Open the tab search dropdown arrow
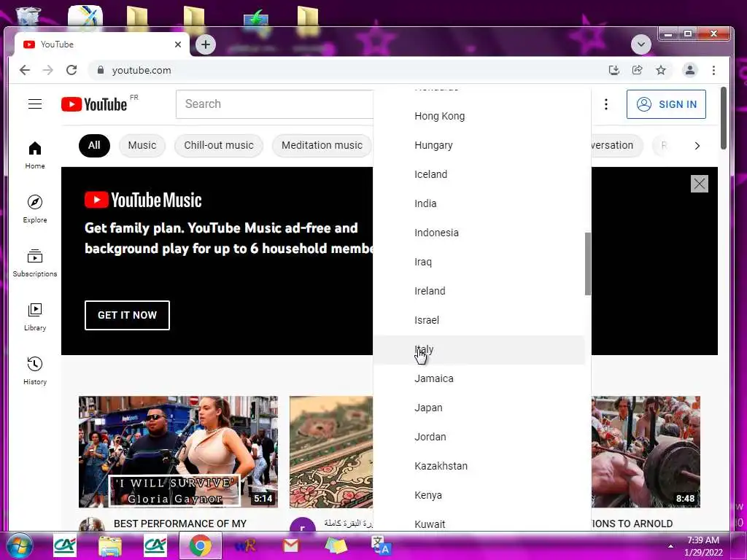Screen dimensions: 747x560 tap(641, 44)
